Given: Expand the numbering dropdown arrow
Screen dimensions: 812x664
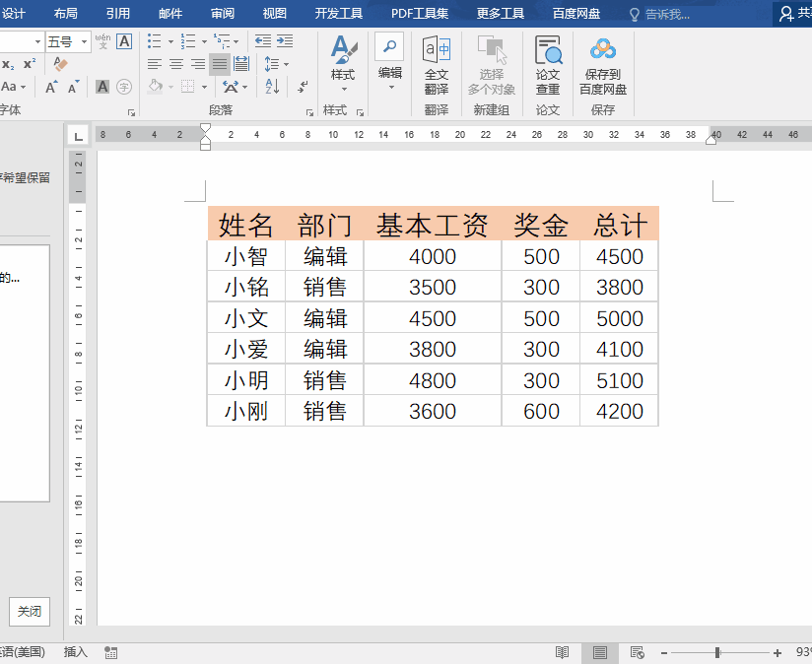Looking at the screenshot, I should (205, 41).
